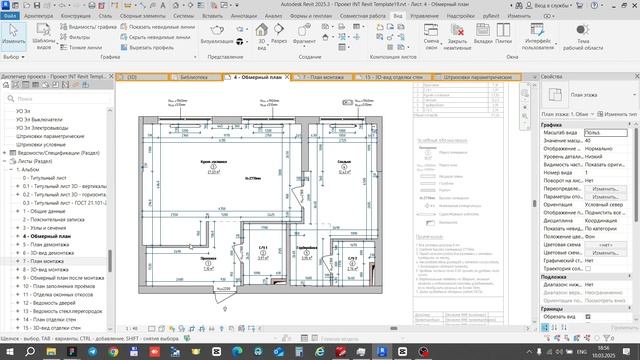The image size is (640, 360).
Task: Open the Help question mark icon
Action: point(594,5)
